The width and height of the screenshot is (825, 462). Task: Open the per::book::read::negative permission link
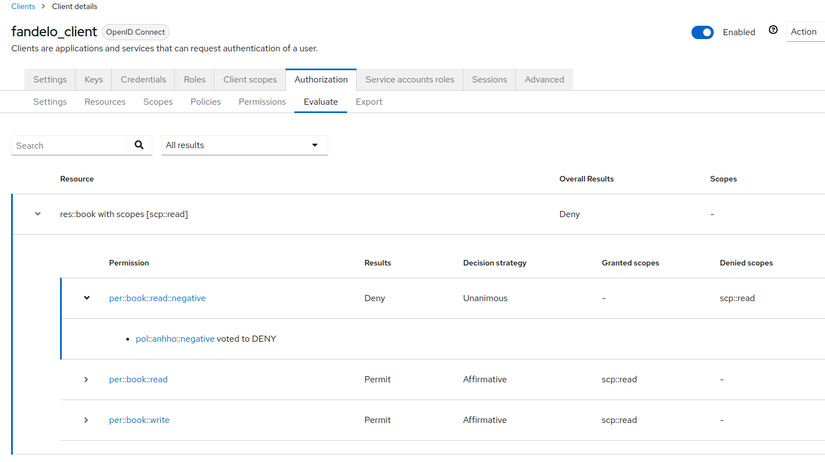click(x=157, y=298)
